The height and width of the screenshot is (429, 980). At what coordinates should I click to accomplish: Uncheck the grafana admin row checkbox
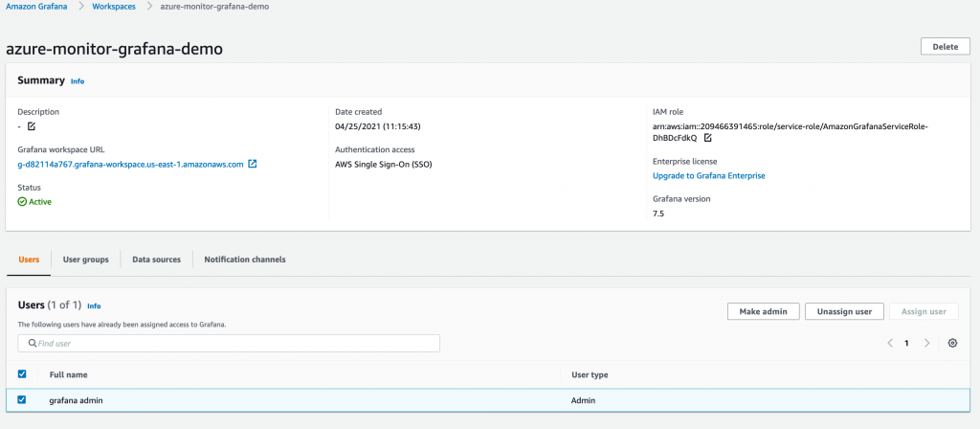pos(22,400)
